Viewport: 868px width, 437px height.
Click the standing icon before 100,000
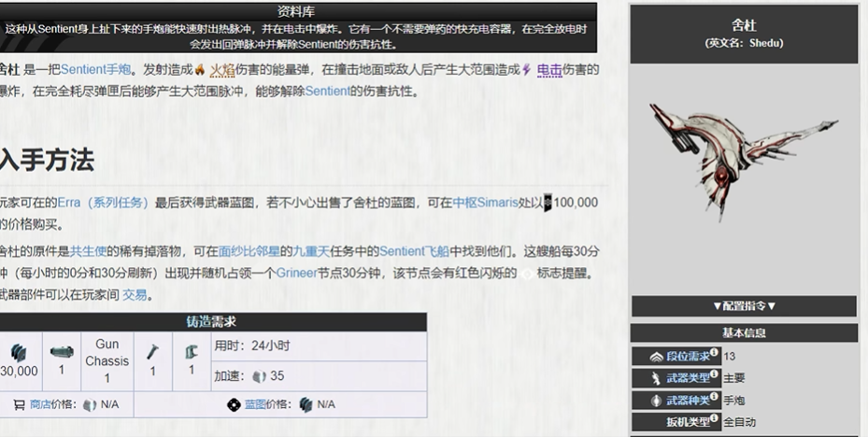548,203
